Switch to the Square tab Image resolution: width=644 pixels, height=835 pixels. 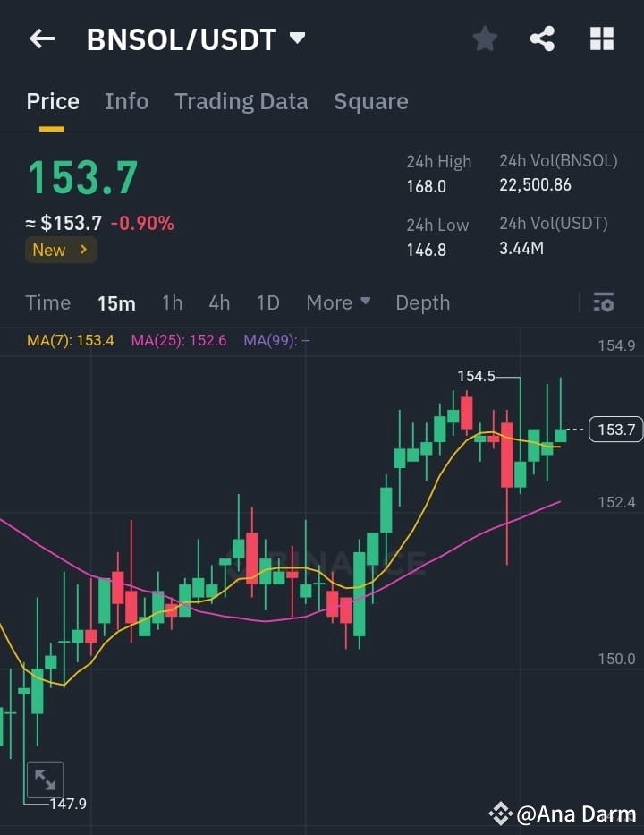click(x=370, y=101)
